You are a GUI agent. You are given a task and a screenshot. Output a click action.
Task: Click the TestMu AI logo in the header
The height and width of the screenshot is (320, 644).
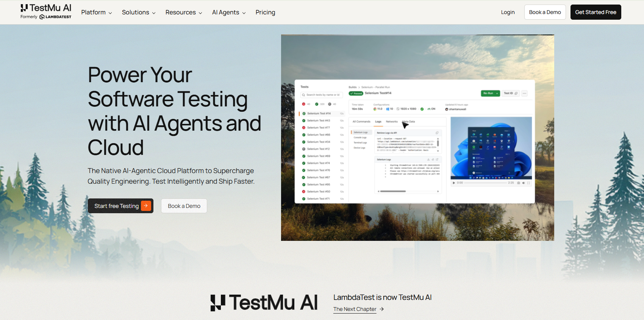(x=46, y=11)
